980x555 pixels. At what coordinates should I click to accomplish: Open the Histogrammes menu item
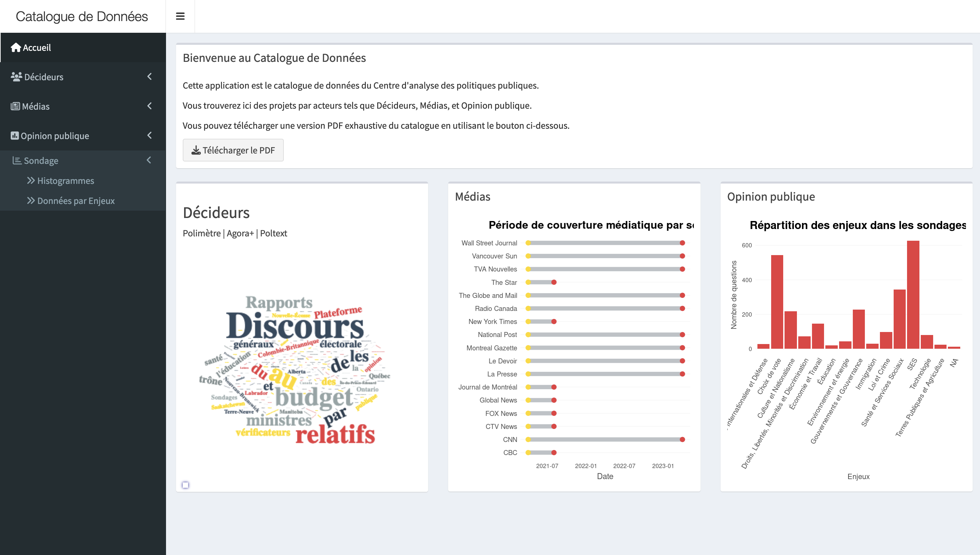pyautogui.click(x=66, y=181)
